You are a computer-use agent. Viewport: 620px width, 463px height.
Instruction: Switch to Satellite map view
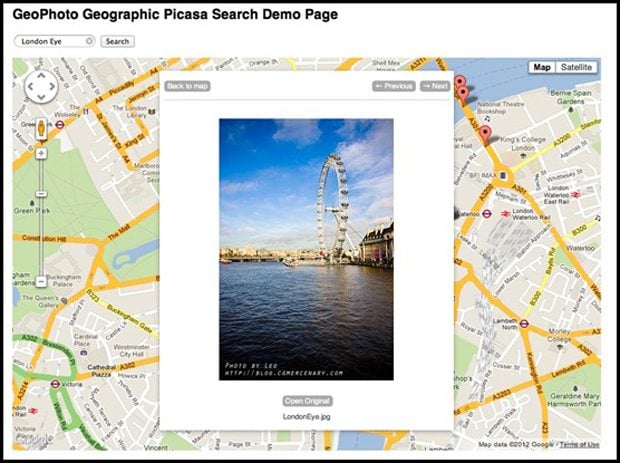576,67
